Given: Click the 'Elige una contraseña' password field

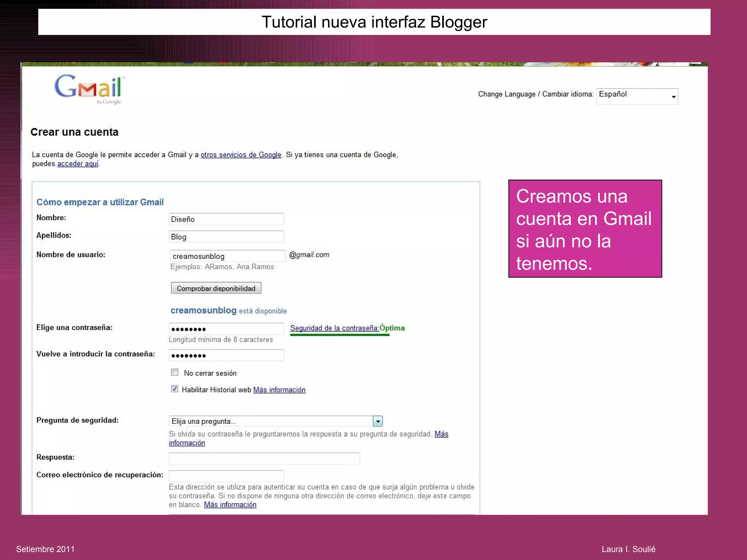Looking at the screenshot, I should (226, 329).
